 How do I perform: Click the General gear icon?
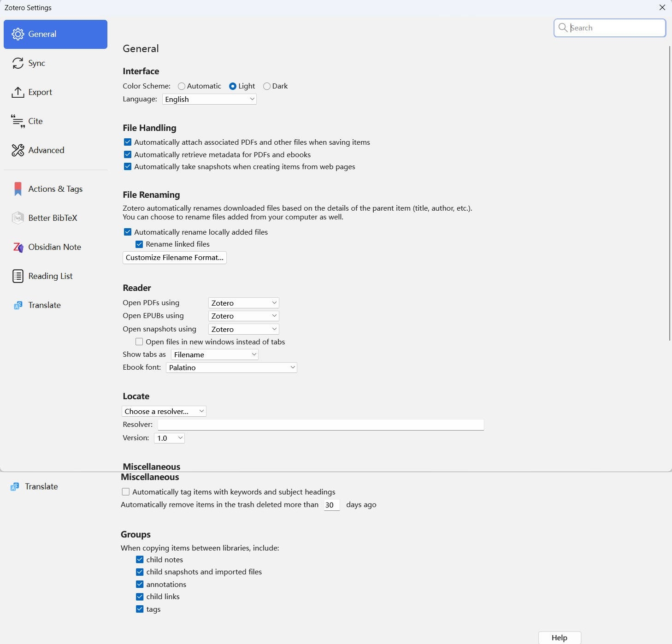coord(18,34)
